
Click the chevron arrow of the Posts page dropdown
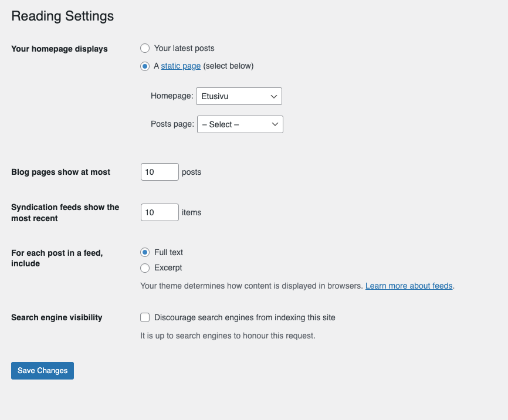pos(275,124)
